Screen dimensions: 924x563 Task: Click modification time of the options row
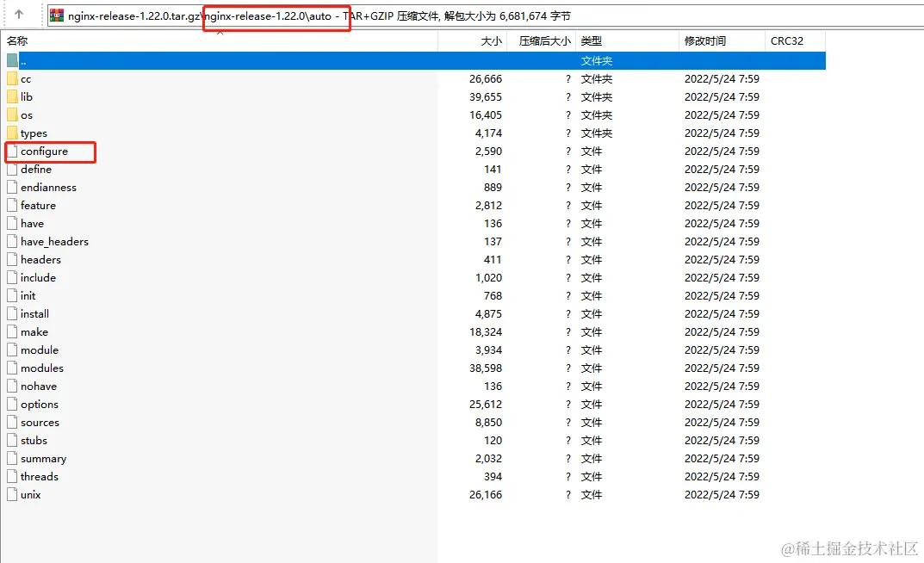pos(722,404)
